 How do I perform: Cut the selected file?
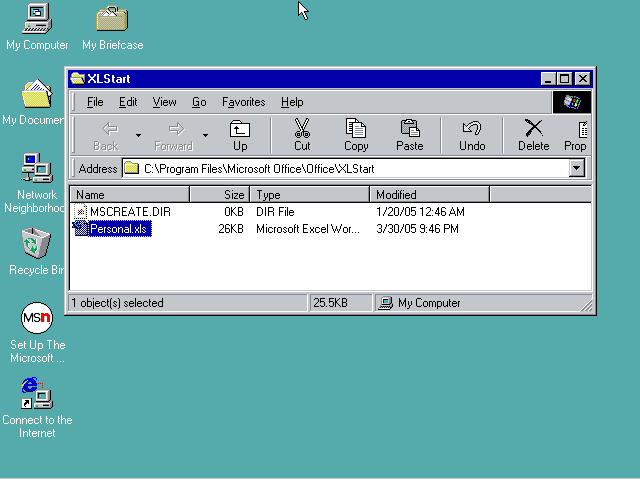click(302, 136)
